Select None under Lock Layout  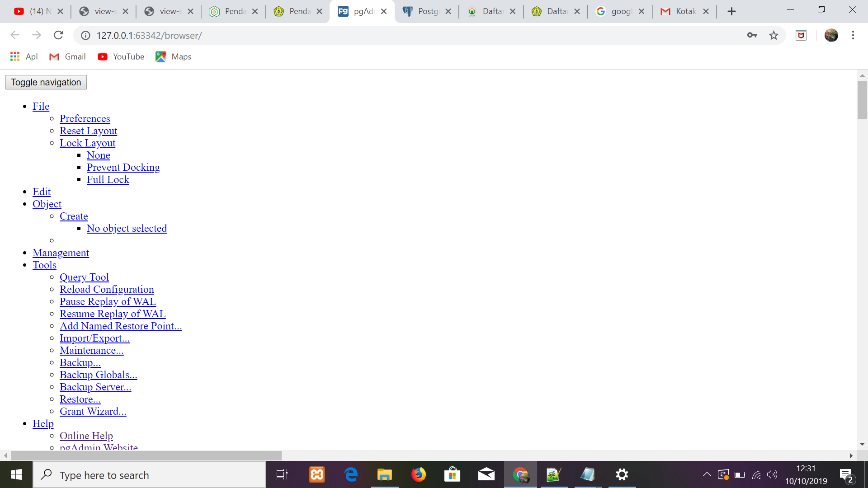click(99, 155)
